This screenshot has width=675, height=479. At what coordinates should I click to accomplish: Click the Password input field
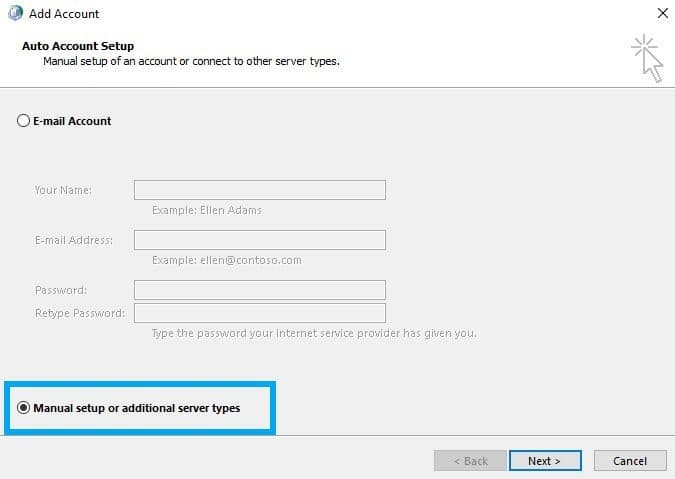(x=260, y=290)
